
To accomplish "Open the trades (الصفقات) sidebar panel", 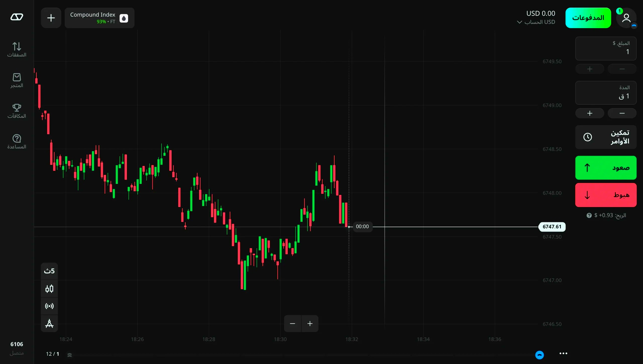I will tap(17, 49).
